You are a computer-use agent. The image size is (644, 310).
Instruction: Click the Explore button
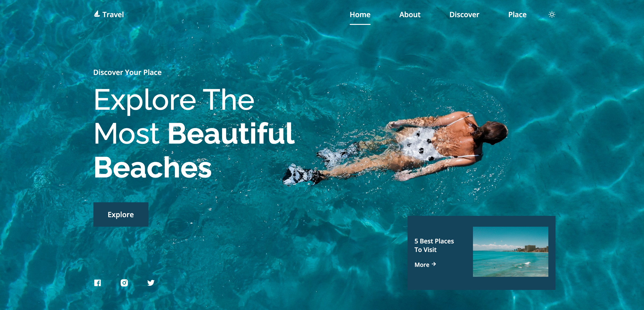click(x=121, y=214)
